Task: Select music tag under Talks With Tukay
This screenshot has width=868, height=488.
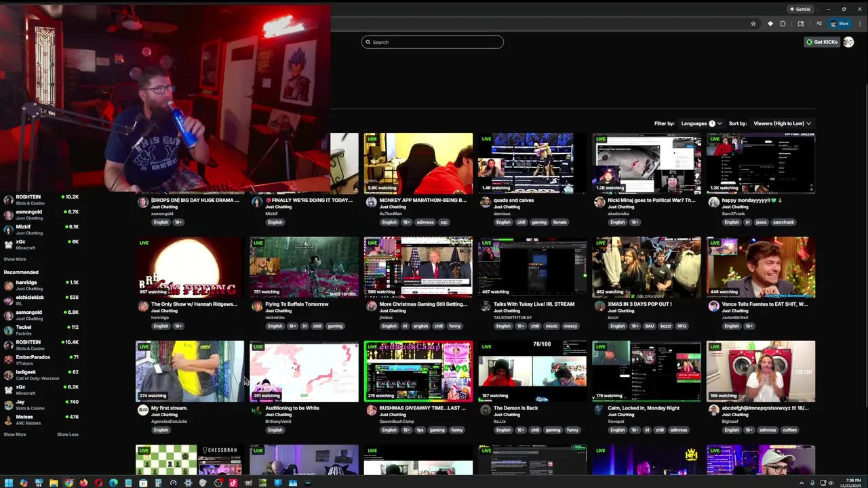Action: [x=552, y=326]
